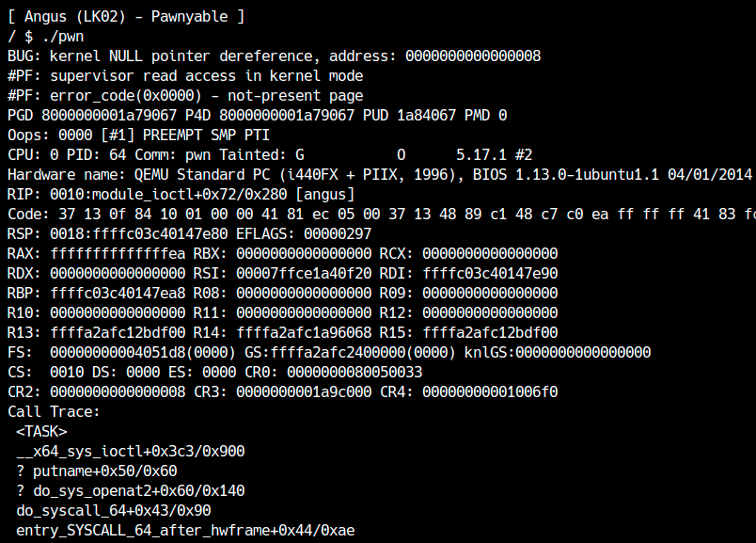This screenshot has width=756, height=543.
Task: Click the 'Call Trace:' heading
Action: click(x=54, y=412)
